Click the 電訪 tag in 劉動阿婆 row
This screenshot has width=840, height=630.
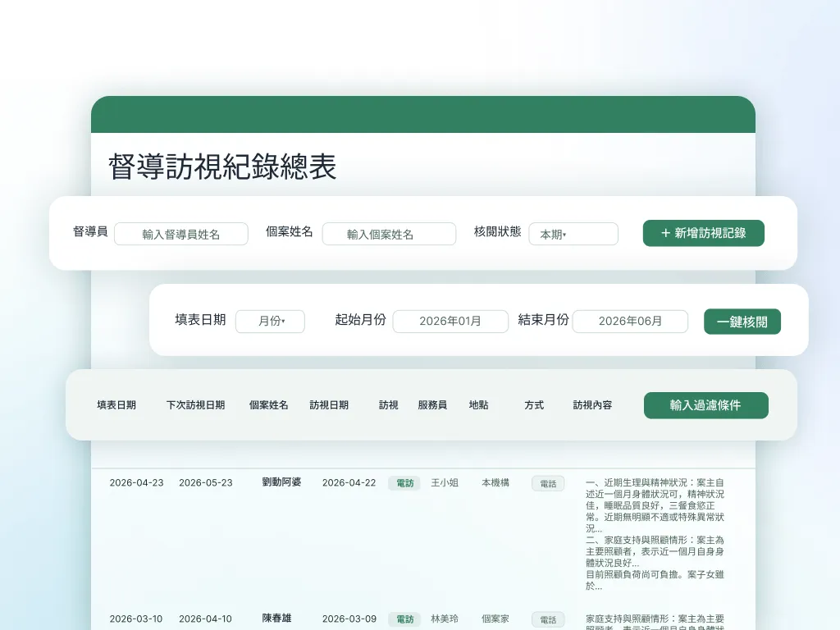coord(405,483)
